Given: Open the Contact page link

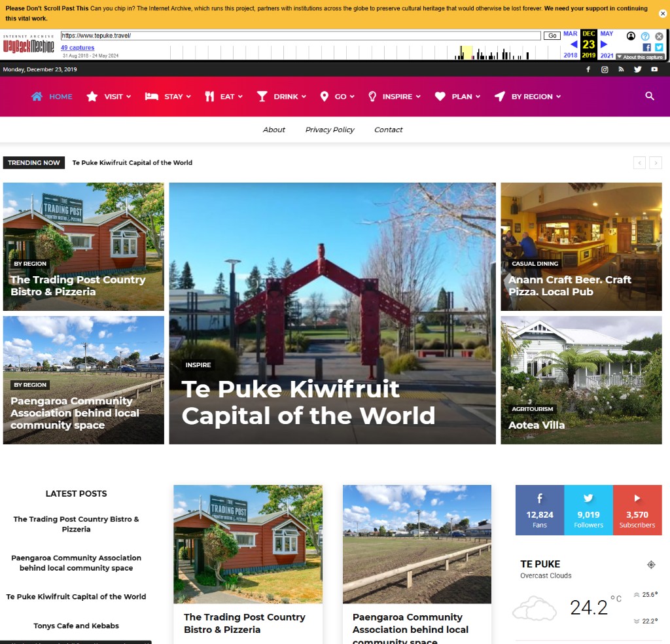Looking at the screenshot, I should 389,130.
